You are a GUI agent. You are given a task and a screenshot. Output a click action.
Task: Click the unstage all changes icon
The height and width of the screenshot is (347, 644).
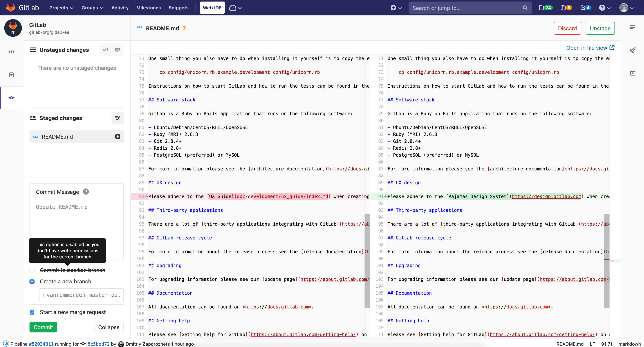tap(117, 118)
